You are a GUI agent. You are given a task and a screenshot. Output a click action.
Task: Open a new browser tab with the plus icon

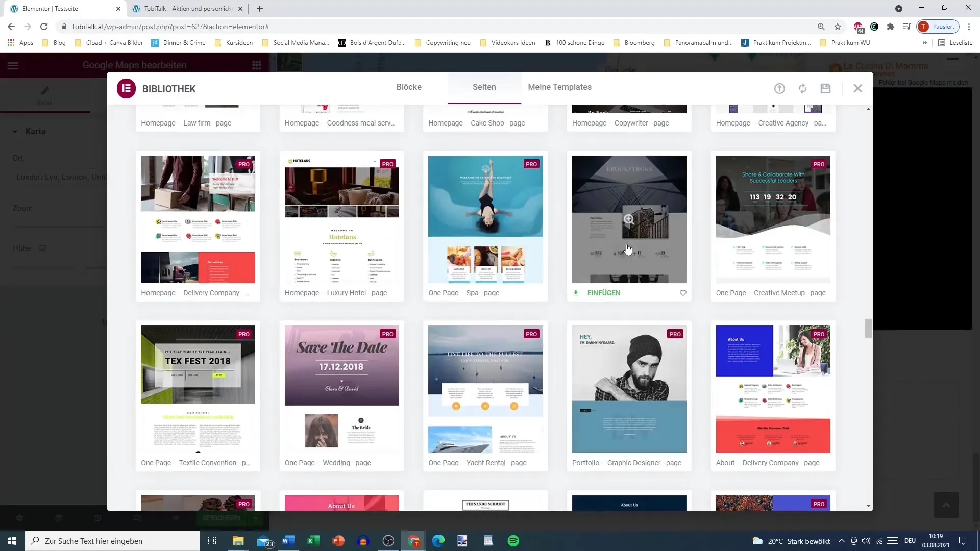tap(260, 9)
